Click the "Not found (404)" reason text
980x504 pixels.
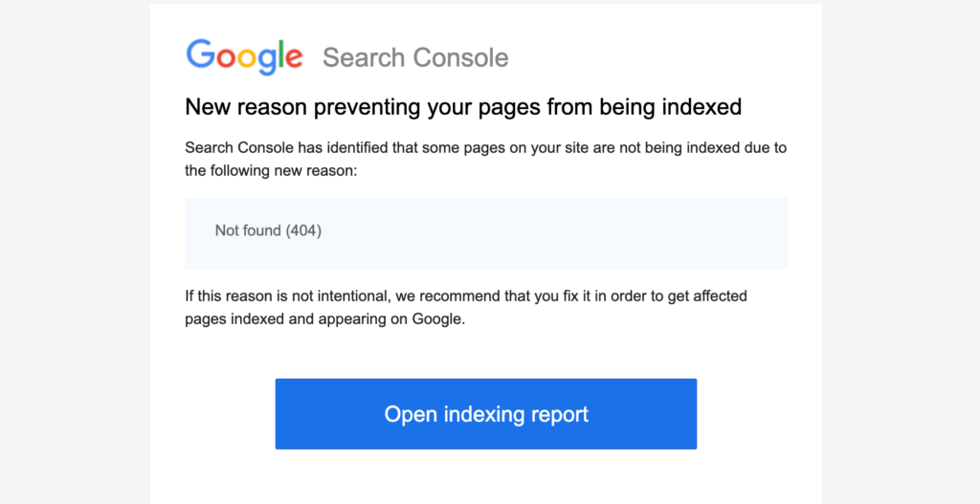point(268,230)
